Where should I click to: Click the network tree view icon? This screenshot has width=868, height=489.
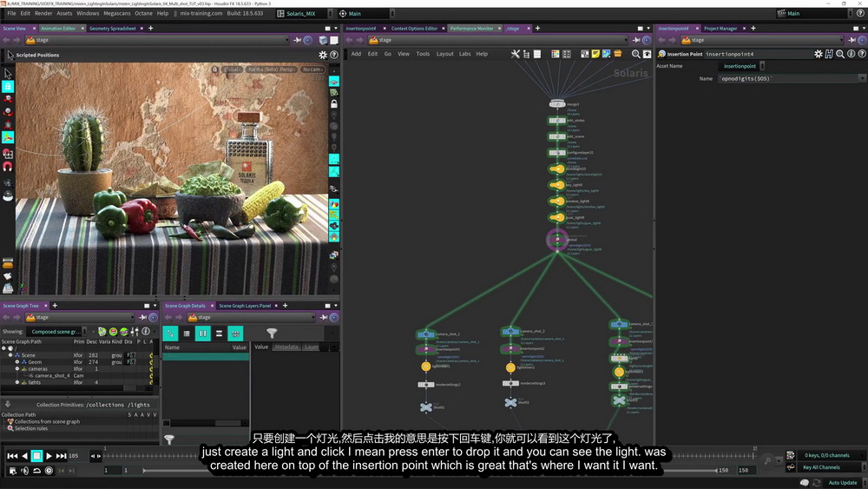526,54
